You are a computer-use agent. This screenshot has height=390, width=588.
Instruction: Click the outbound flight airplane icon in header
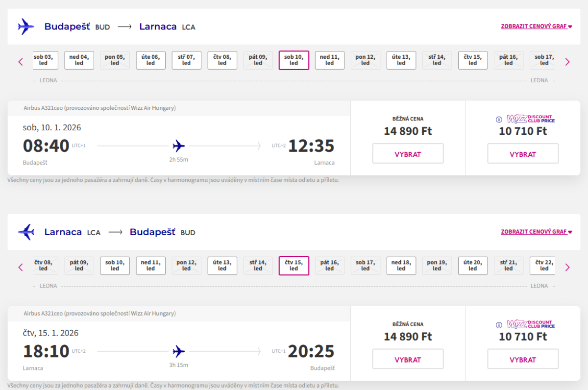25,26
